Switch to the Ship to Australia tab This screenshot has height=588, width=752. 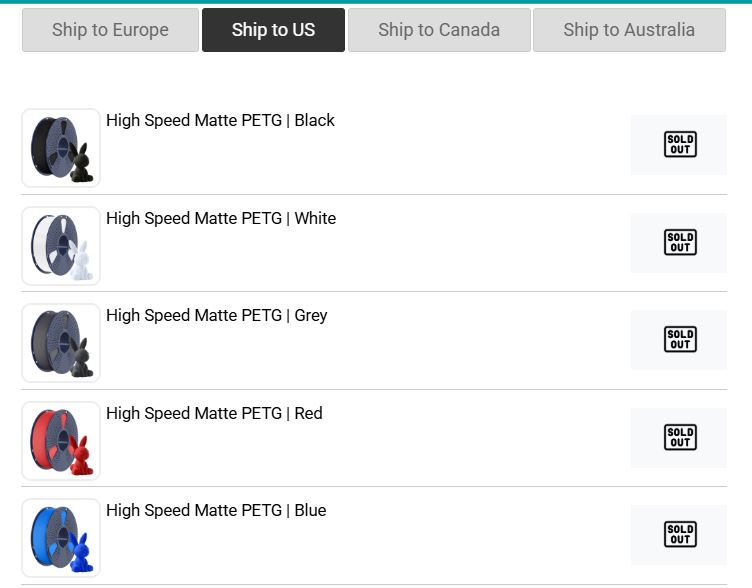pyautogui.click(x=629, y=30)
